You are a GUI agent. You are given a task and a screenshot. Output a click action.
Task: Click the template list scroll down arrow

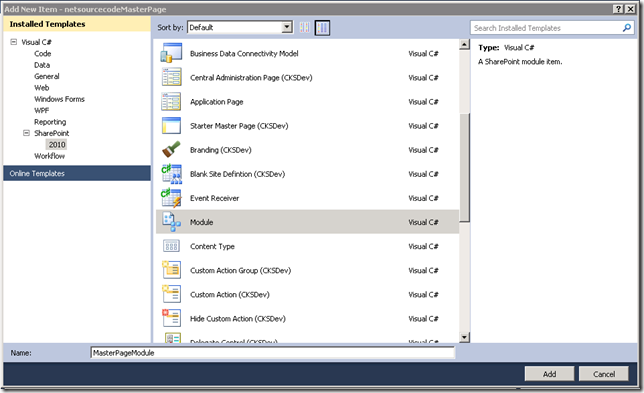pyautogui.click(x=465, y=338)
